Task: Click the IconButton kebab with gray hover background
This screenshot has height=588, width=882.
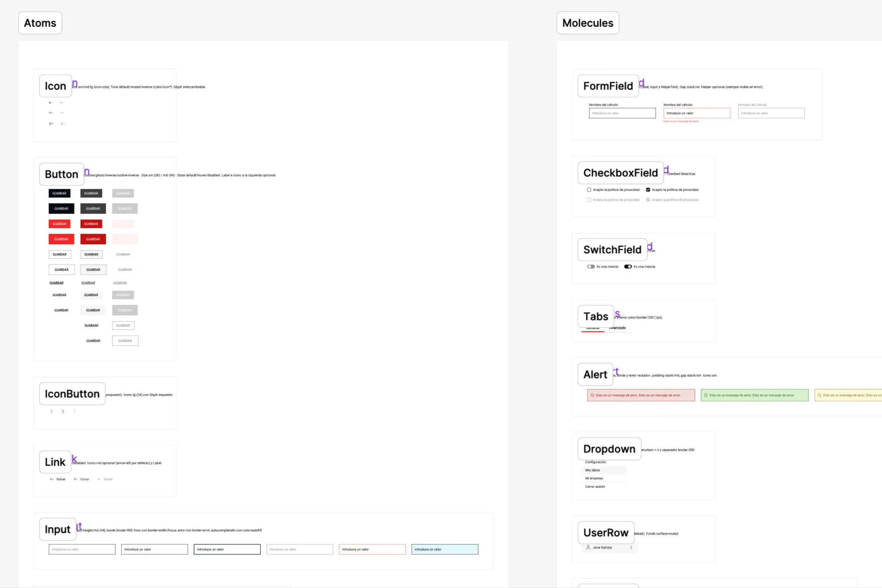Action: 63,411
